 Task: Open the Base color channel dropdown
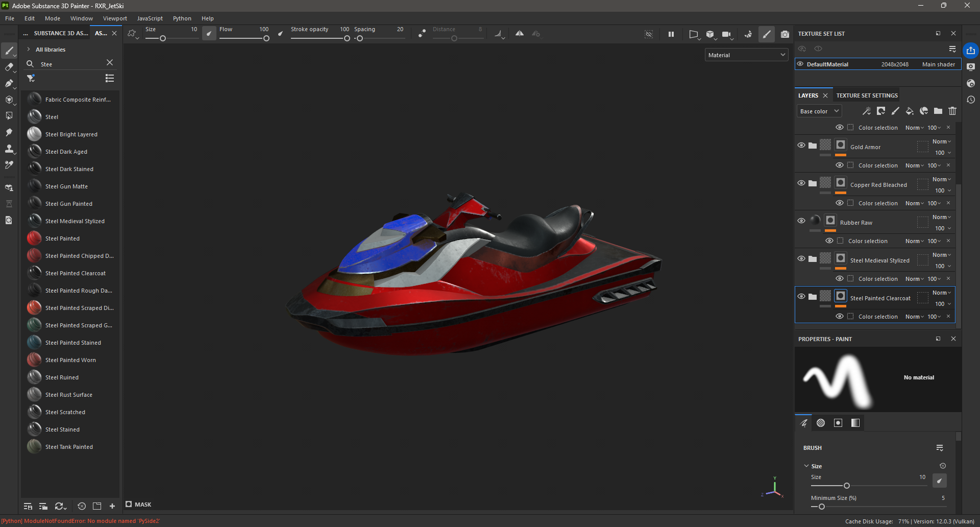pyautogui.click(x=819, y=111)
